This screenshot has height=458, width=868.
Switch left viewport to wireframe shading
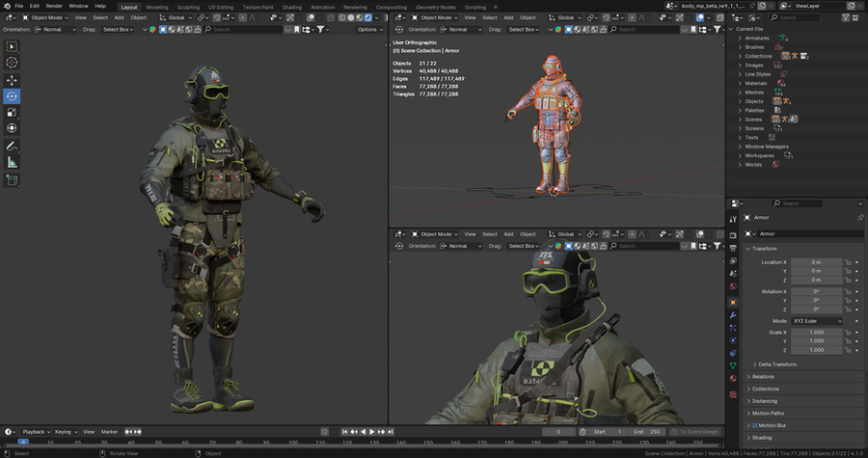point(341,17)
